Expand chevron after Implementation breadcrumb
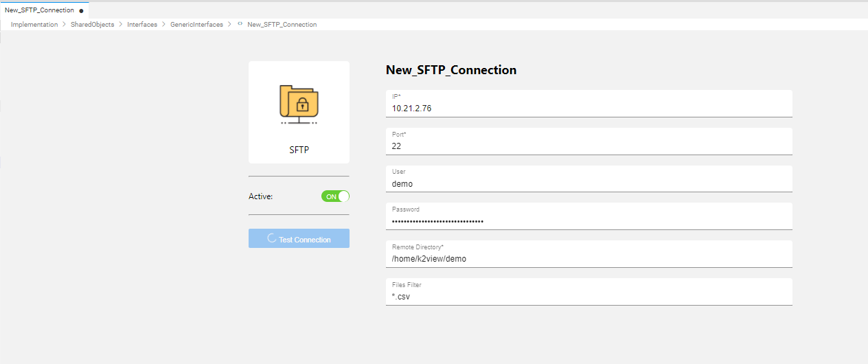Screen dimensions: 868x364 point(64,25)
